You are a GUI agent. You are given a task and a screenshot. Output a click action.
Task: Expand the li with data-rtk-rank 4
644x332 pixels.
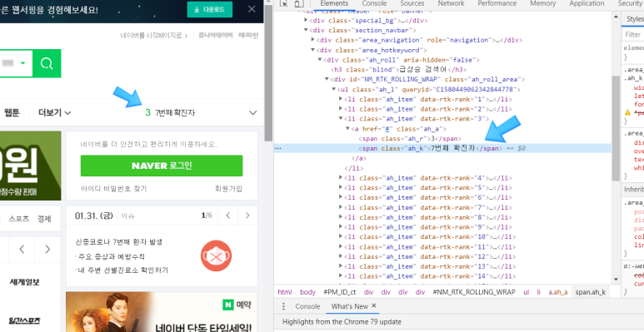pyautogui.click(x=341, y=178)
